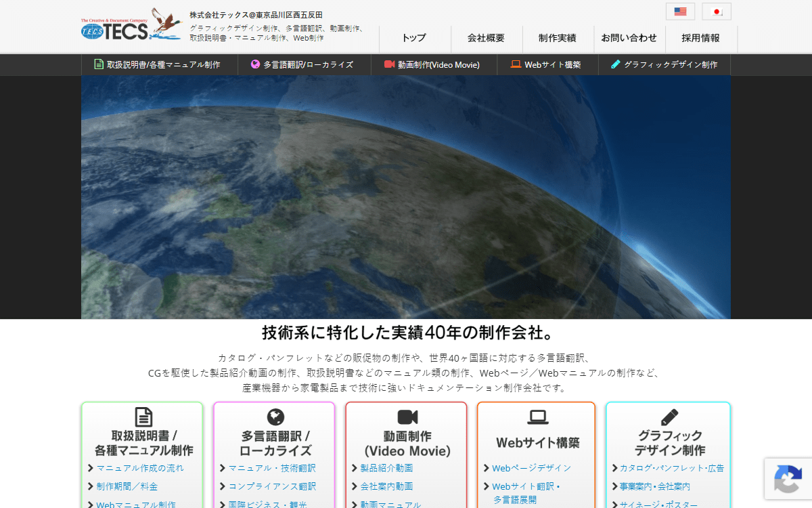Click 会社案内動画 link
Image resolution: width=812 pixels, height=508 pixels.
[386, 486]
